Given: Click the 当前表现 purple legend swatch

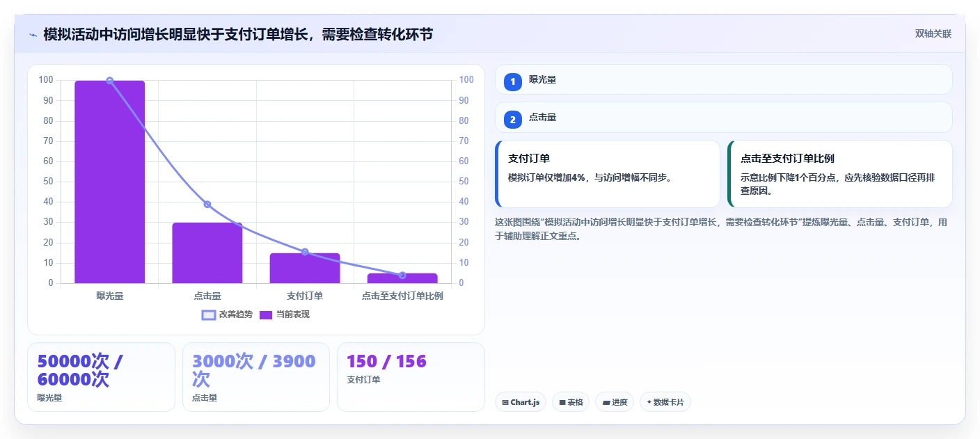Looking at the screenshot, I should [x=266, y=315].
